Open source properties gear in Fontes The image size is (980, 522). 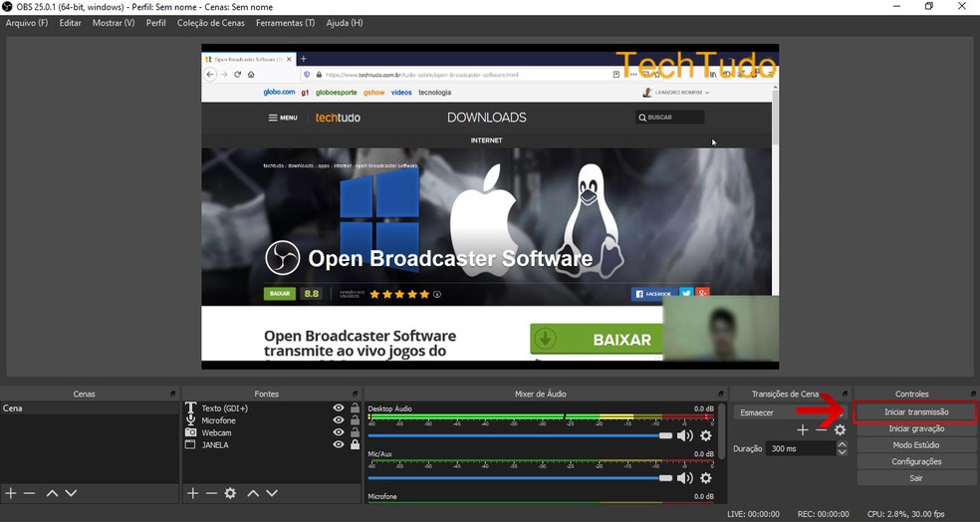point(231,493)
